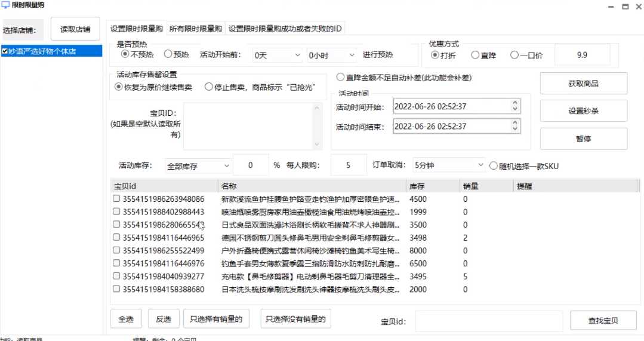Click the 只选择有销量的 button
The height and width of the screenshot is (341, 644).
pos(215,320)
